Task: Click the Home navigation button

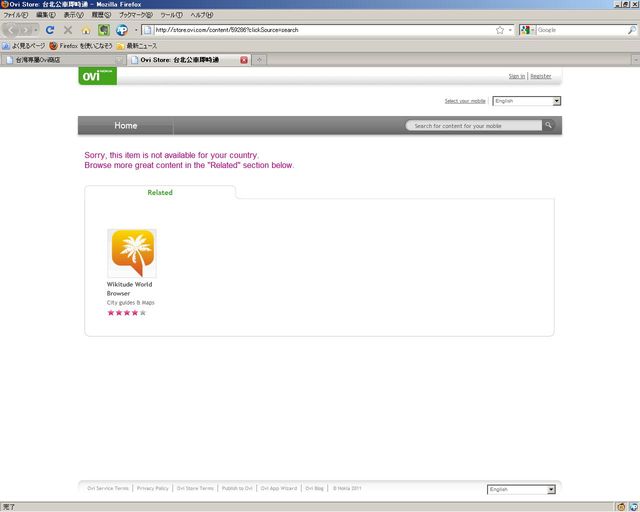Action: [x=126, y=126]
